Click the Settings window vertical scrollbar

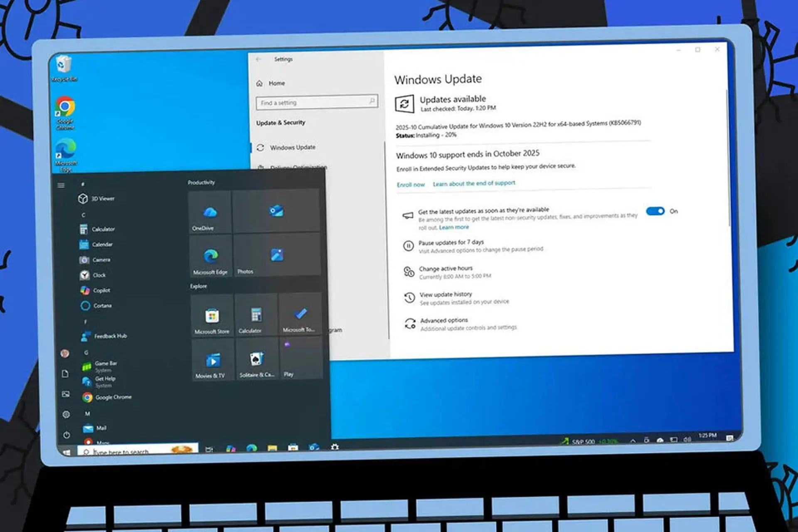(x=729, y=158)
